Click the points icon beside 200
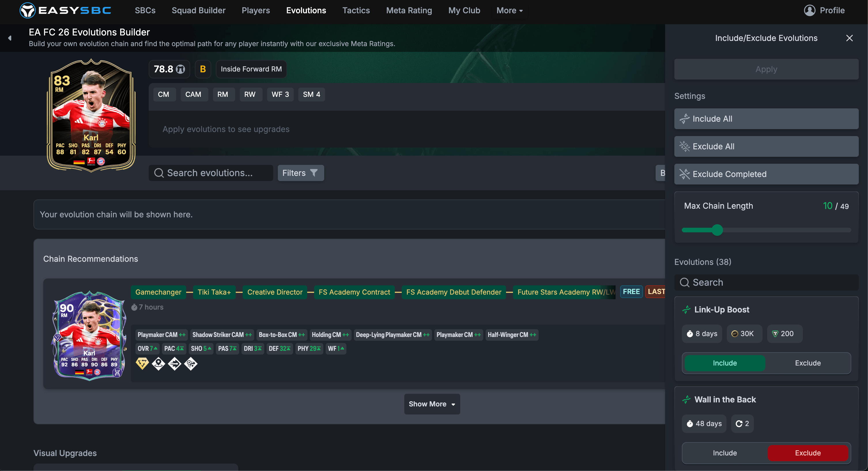The height and width of the screenshot is (471, 868). pos(775,334)
